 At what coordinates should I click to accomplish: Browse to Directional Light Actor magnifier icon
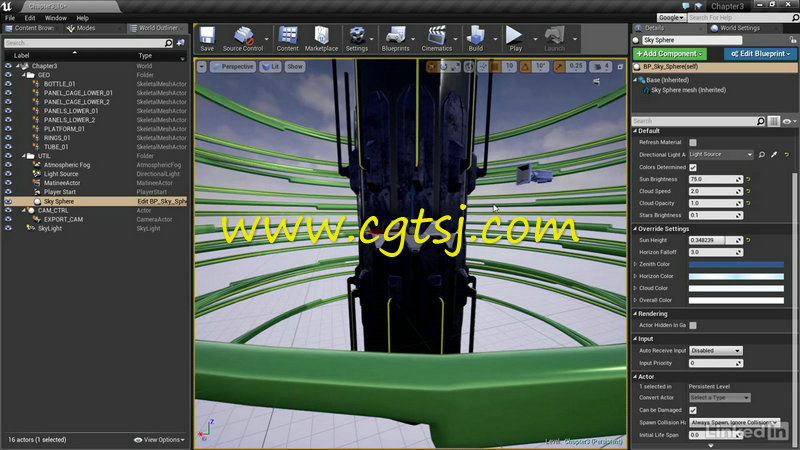[x=762, y=155]
